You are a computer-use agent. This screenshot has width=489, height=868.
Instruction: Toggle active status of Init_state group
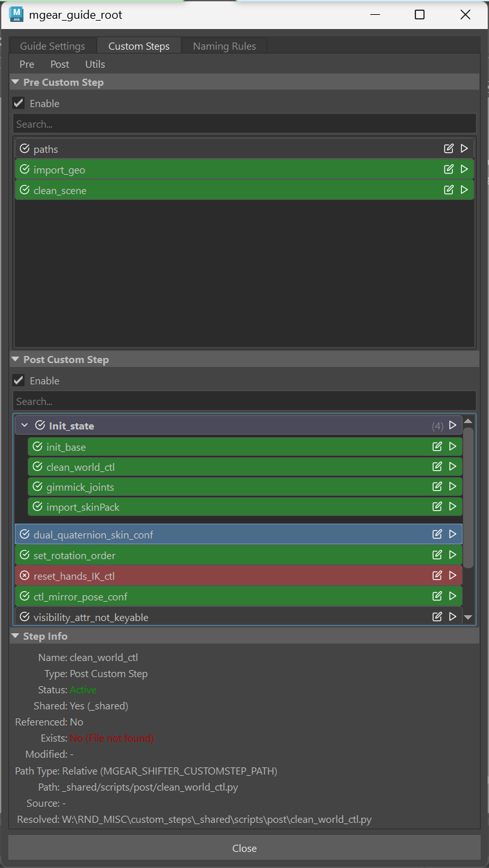(40, 426)
